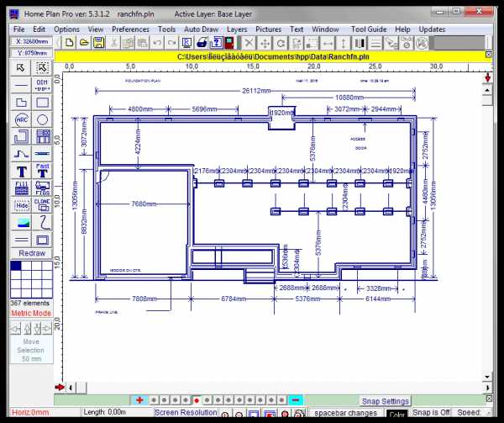The width and height of the screenshot is (504, 423).
Task: Open the Auto Draw menu
Action: (x=201, y=29)
